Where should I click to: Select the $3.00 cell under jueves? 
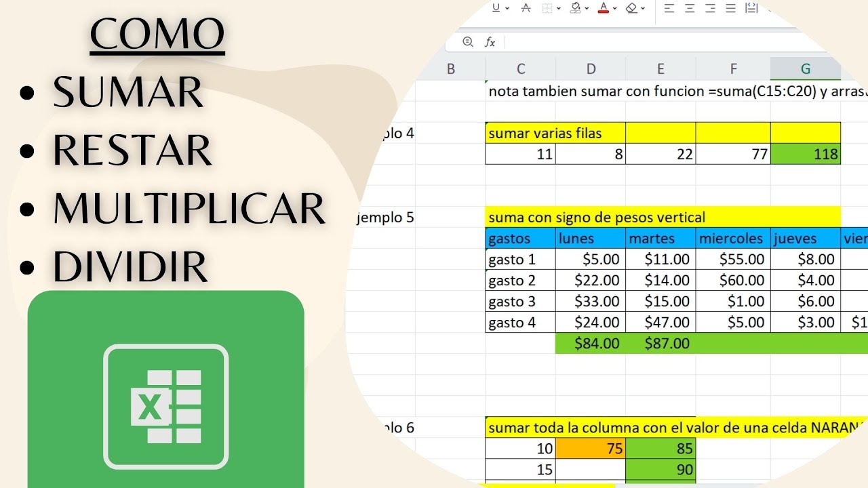coord(806,322)
